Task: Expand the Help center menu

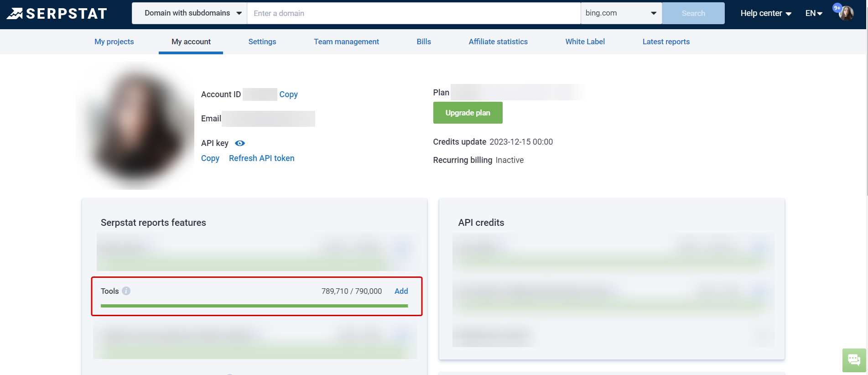Action: click(766, 13)
